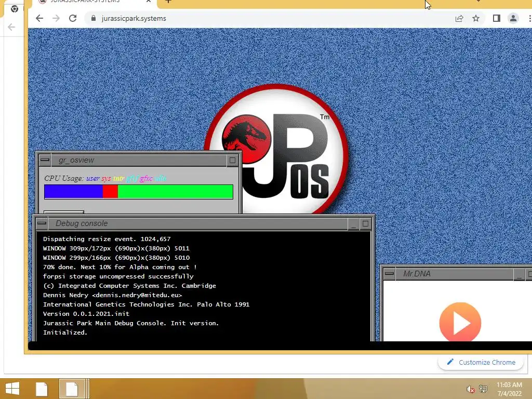
Task: Open the Mr.DNA window menu button
Action: (389, 273)
